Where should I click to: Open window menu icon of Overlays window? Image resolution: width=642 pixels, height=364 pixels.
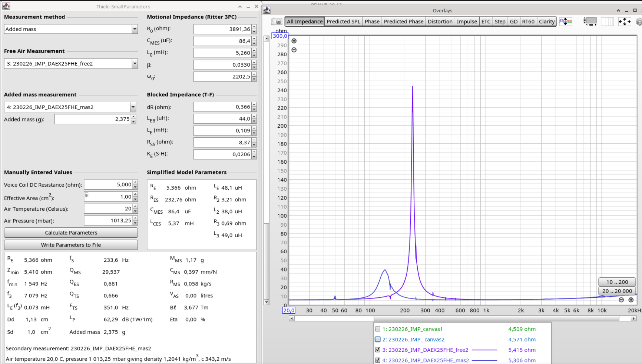click(x=267, y=10)
